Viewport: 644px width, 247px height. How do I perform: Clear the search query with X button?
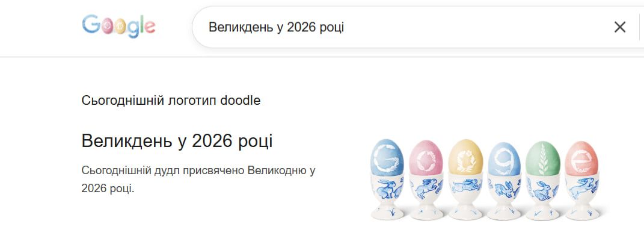point(619,27)
